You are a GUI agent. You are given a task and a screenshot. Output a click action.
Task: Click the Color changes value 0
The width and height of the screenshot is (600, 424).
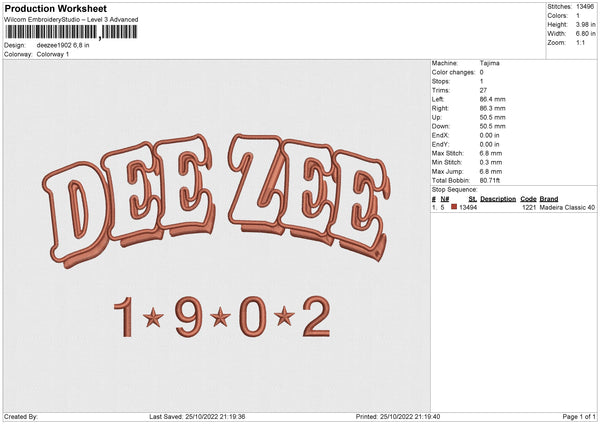click(481, 72)
